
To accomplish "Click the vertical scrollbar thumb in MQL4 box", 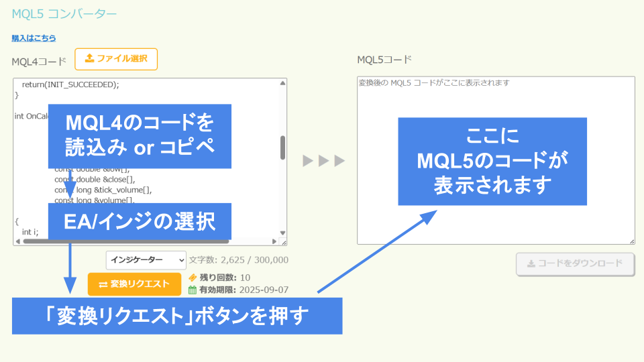I will point(282,147).
